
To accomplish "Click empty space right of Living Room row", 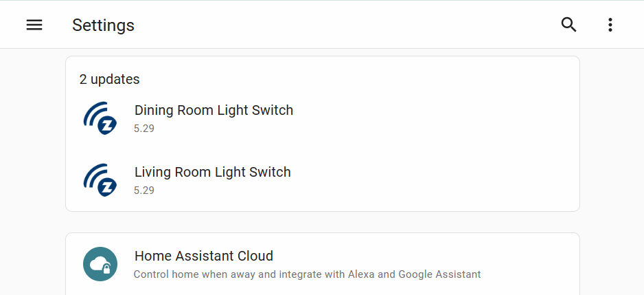I will click(x=439, y=179).
